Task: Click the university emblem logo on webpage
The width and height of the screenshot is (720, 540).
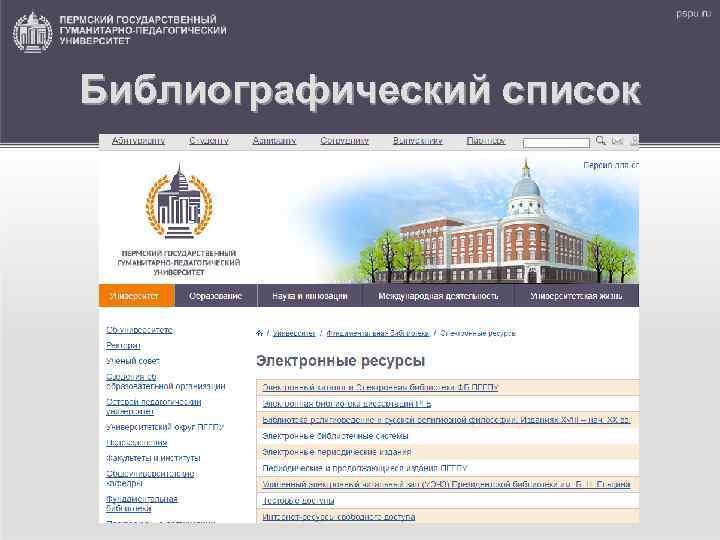Action: pyautogui.click(x=179, y=200)
